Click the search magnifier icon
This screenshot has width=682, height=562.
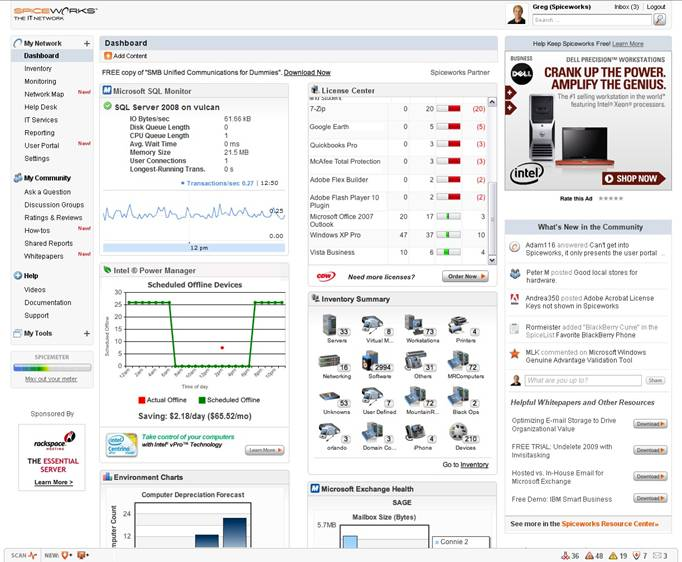[659, 20]
